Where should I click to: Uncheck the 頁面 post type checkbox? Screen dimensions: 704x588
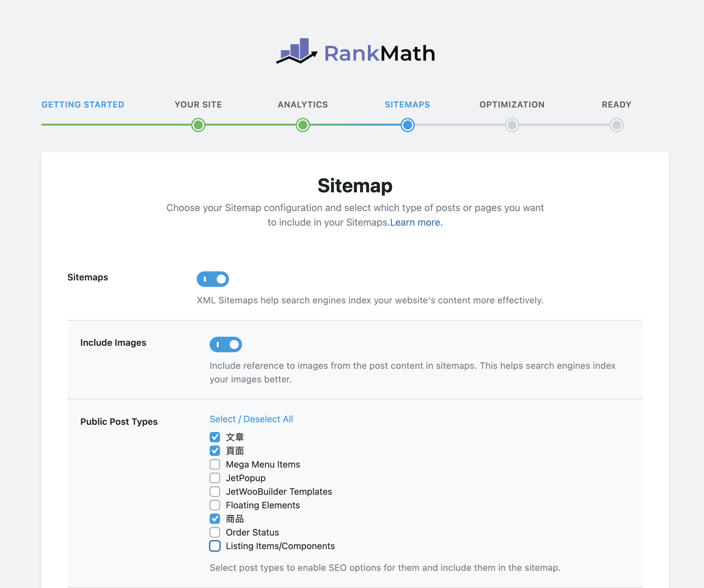(215, 450)
